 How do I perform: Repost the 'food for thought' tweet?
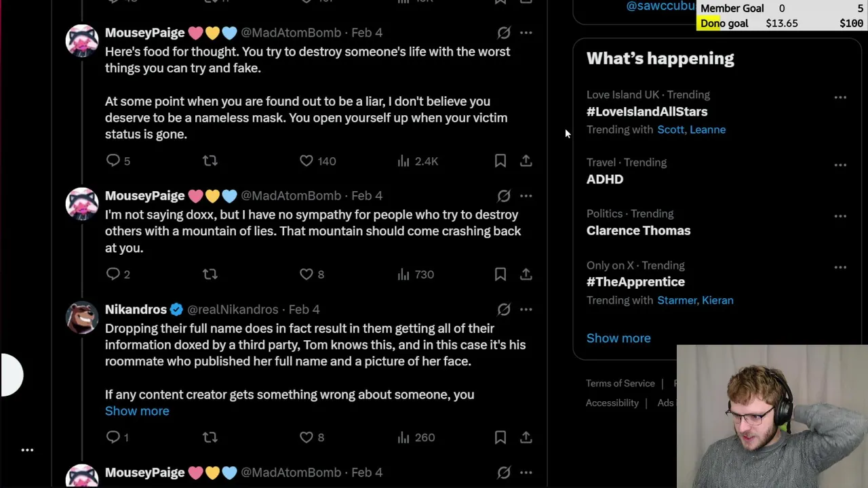point(210,161)
